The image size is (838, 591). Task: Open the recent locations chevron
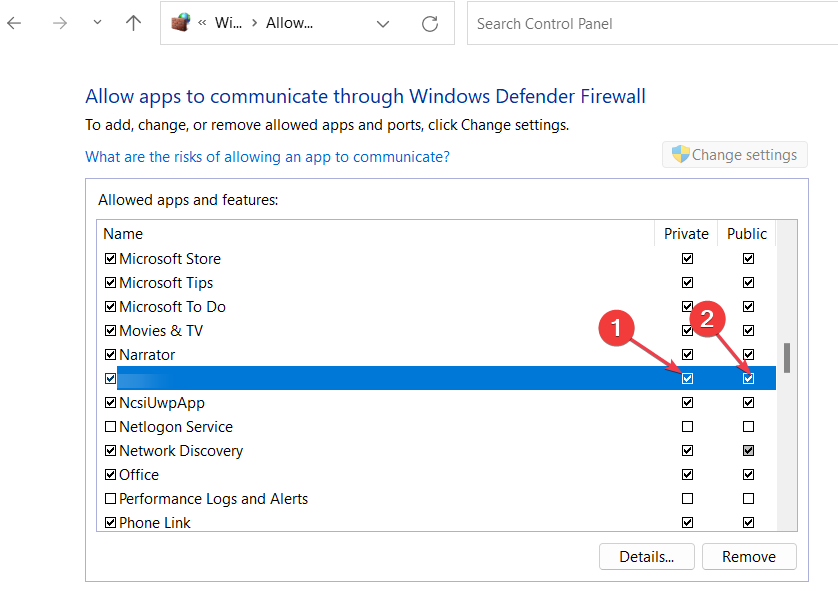click(x=97, y=22)
